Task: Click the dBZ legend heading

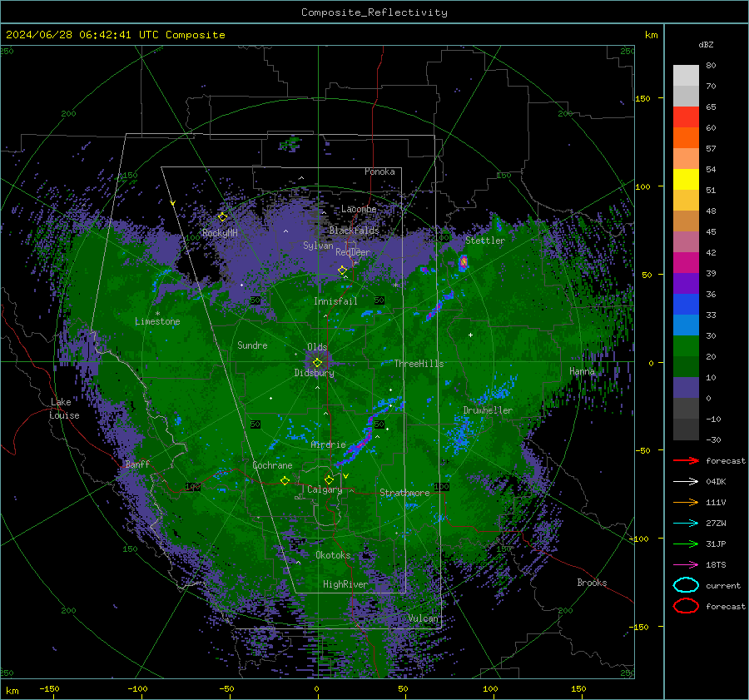Action: point(706,45)
